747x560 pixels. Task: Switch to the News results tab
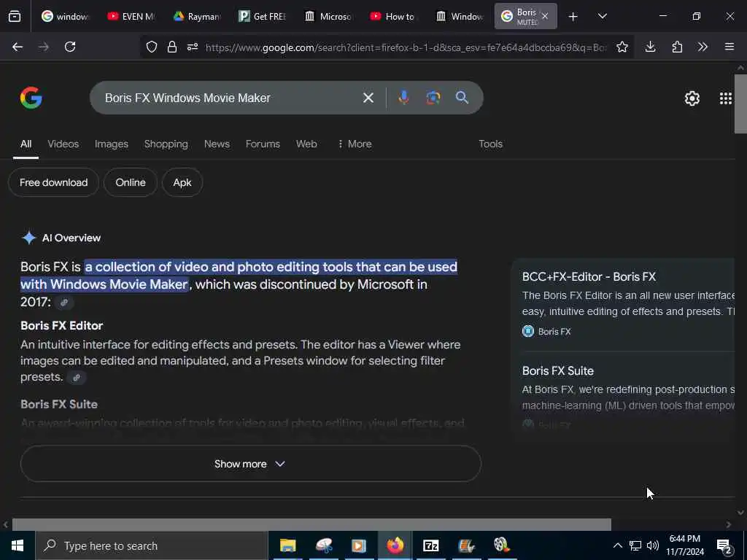[217, 144]
